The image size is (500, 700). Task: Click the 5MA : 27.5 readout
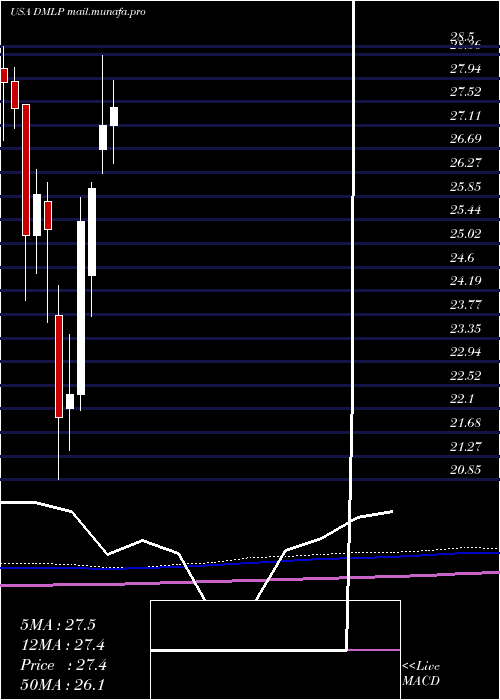pos(58,625)
